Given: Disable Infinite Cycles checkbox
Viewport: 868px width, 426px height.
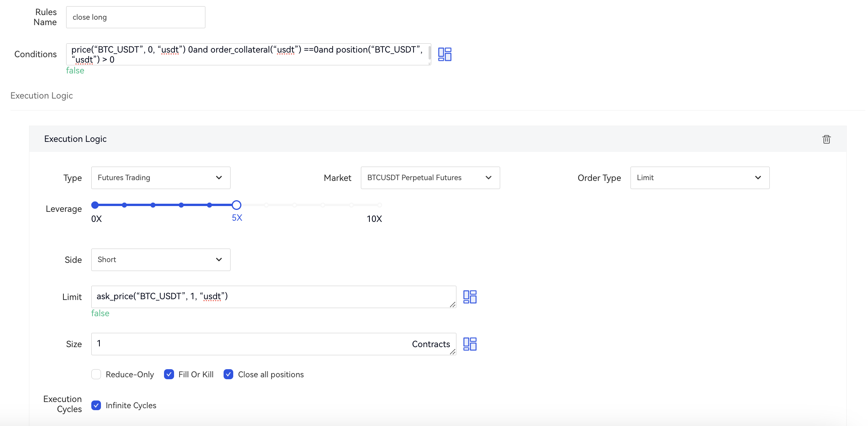Looking at the screenshot, I should click(x=96, y=405).
